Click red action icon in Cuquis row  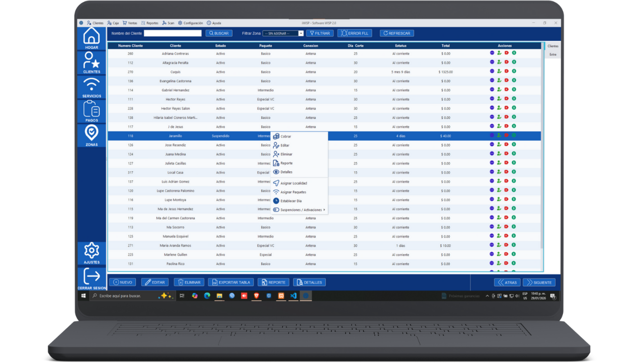tap(507, 71)
